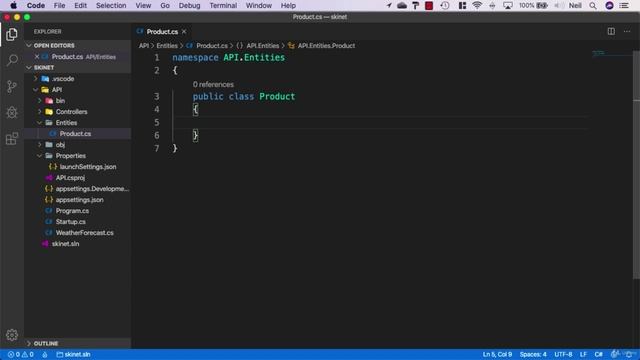640x360 pixels.
Task: Open notifications bell in status bar
Action: 629,354
